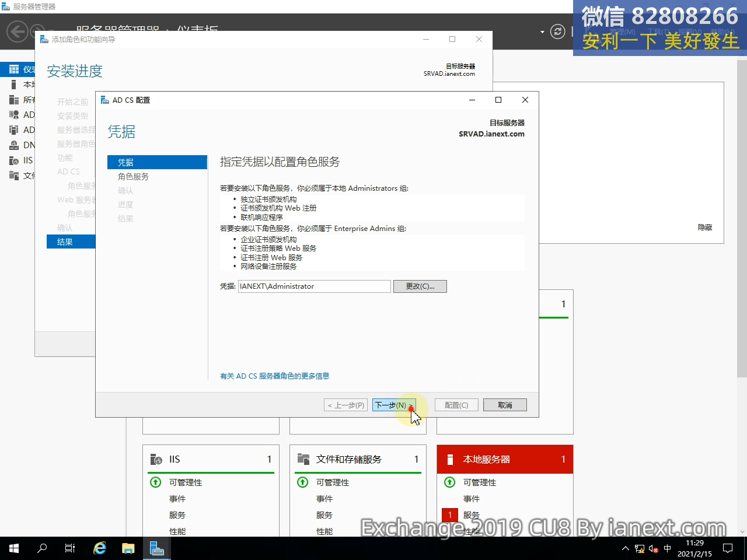
Task: Open Performance under IIS tile
Action: pos(177,531)
